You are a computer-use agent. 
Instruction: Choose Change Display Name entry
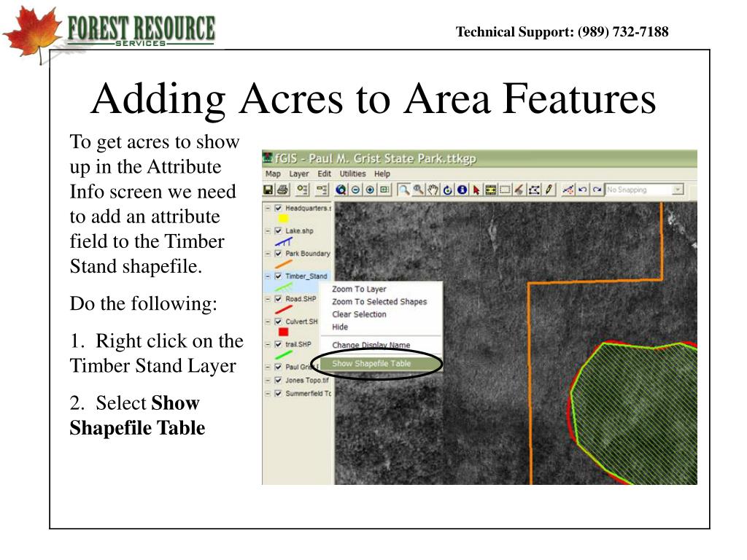pos(381,345)
